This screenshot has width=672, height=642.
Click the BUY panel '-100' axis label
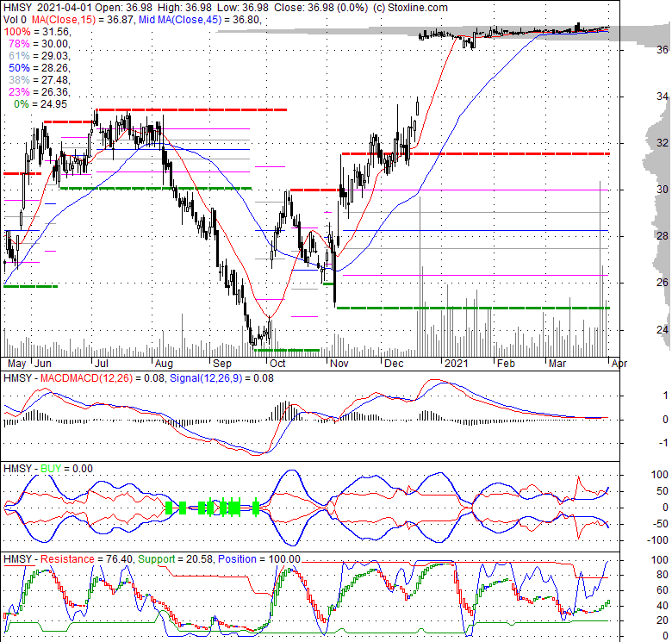pyautogui.click(x=657, y=540)
